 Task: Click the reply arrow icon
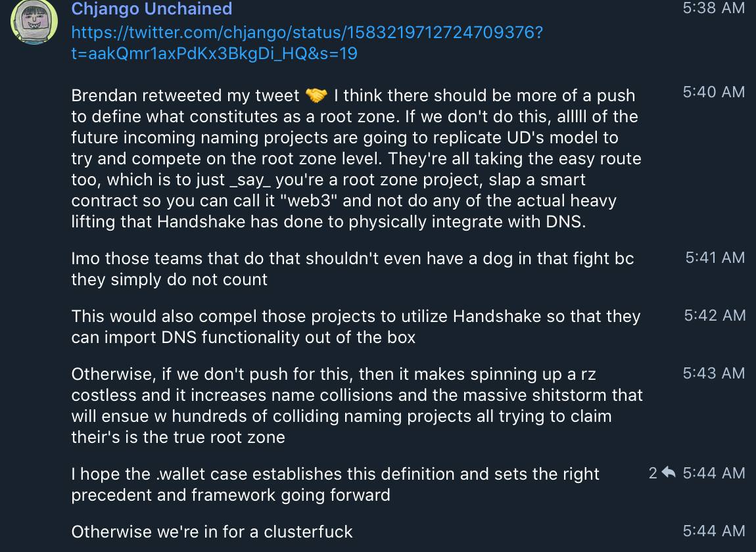click(x=669, y=473)
